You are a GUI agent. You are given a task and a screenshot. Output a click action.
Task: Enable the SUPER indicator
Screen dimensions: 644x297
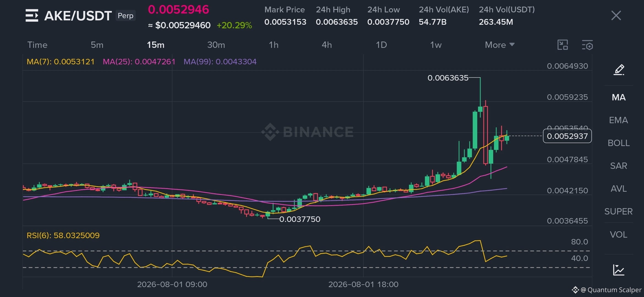(618, 211)
